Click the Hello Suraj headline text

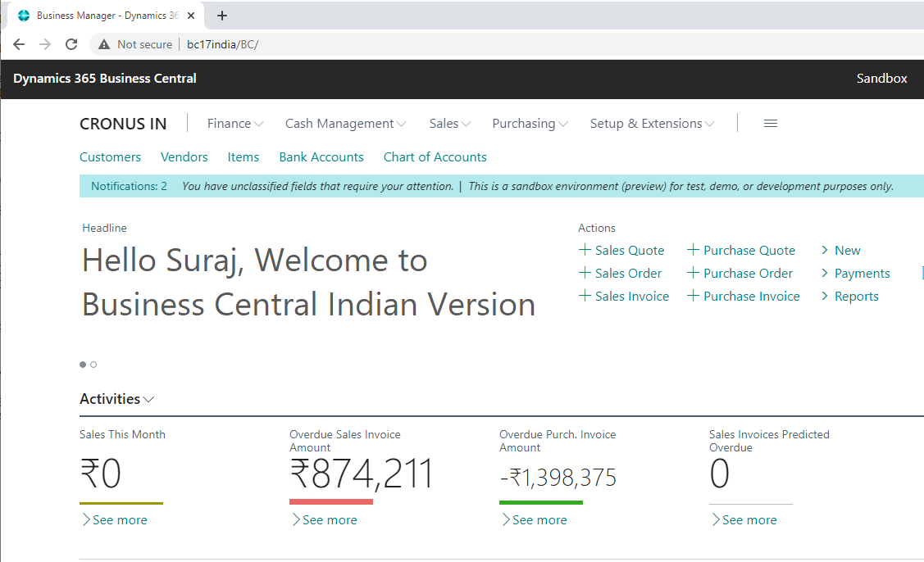[308, 282]
